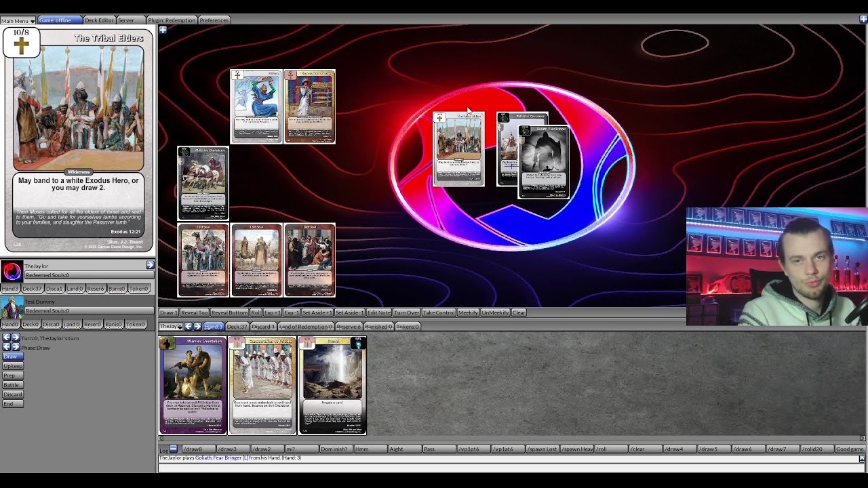Screen dimensions: 868x488
Task: Select TheJaylor's Hand3 pile tab
Action: coord(9,289)
